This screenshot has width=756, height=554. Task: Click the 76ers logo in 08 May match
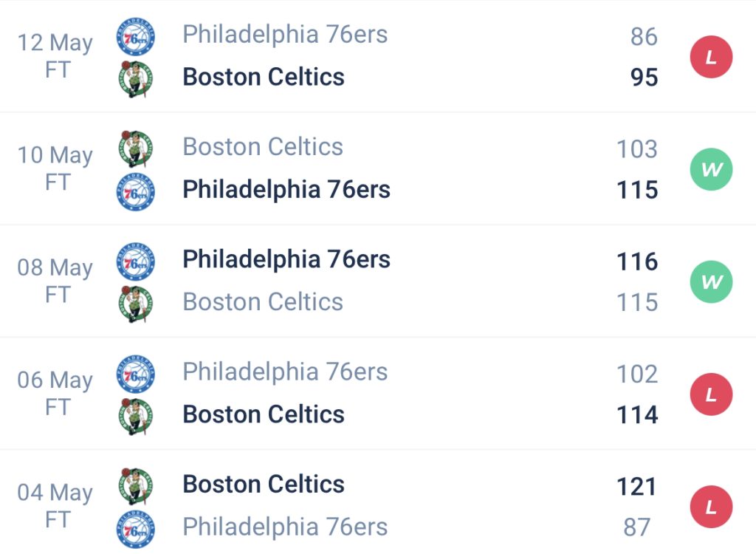tap(136, 261)
